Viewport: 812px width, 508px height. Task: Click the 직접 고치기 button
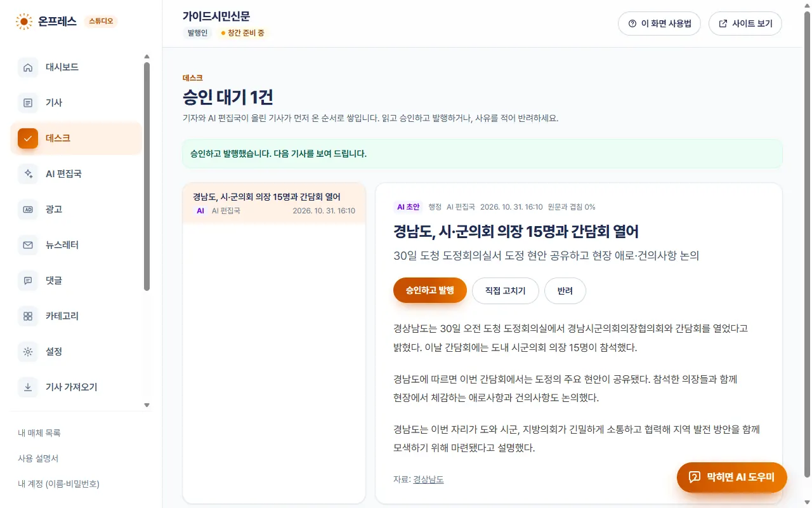tap(506, 291)
